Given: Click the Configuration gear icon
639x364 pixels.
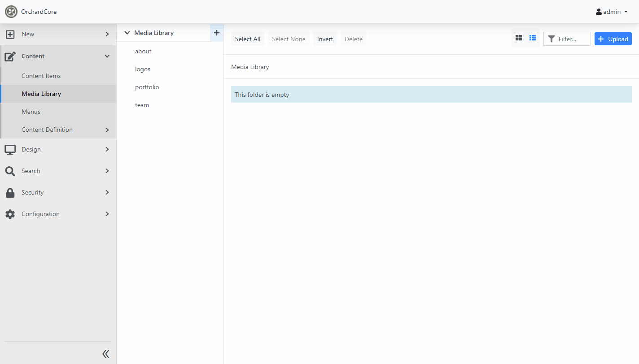Looking at the screenshot, I should (x=10, y=214).
